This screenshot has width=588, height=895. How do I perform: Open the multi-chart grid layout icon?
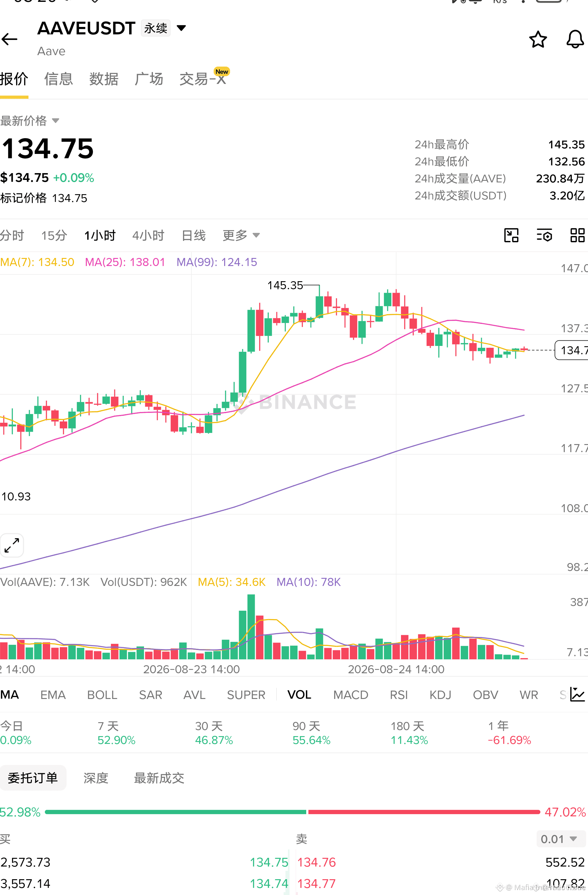point(577,235)
